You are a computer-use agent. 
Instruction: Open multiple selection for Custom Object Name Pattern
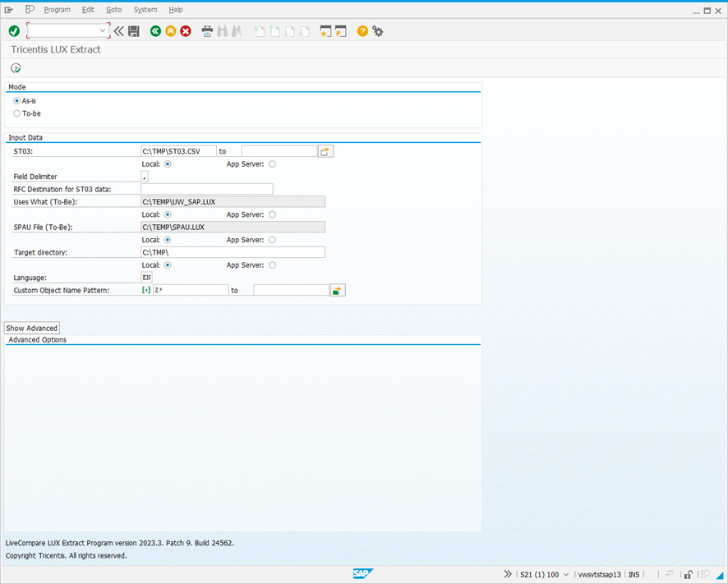pos(337,289)
